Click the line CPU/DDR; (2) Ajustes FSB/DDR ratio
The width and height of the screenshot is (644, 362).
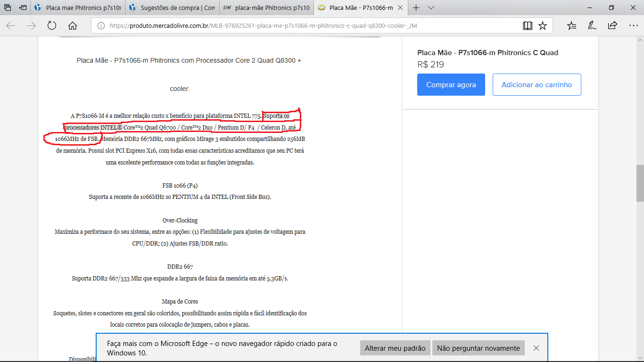180,244
